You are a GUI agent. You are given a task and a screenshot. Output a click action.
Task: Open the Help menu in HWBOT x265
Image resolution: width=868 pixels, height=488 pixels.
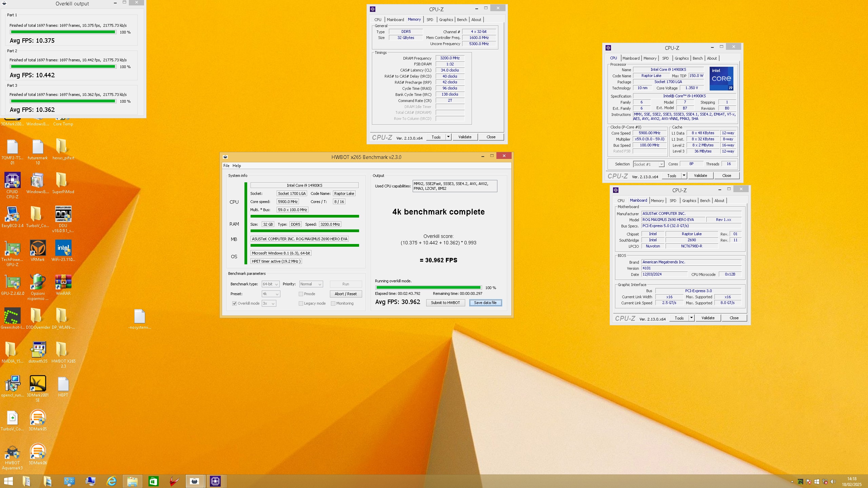[237, 166]
